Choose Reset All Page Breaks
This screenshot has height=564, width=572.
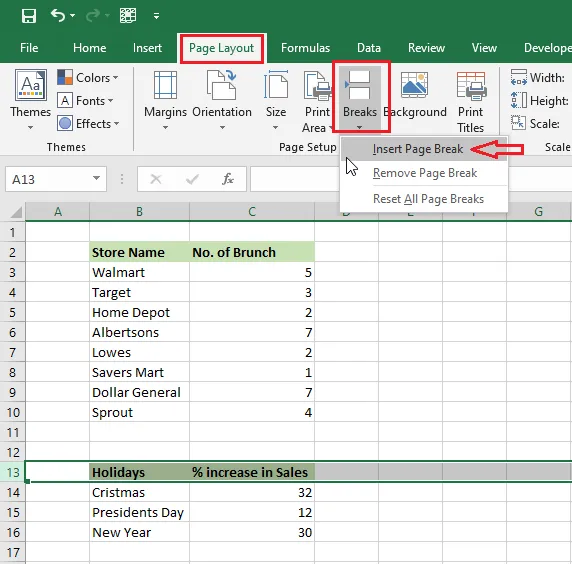(x=424, y=199)
